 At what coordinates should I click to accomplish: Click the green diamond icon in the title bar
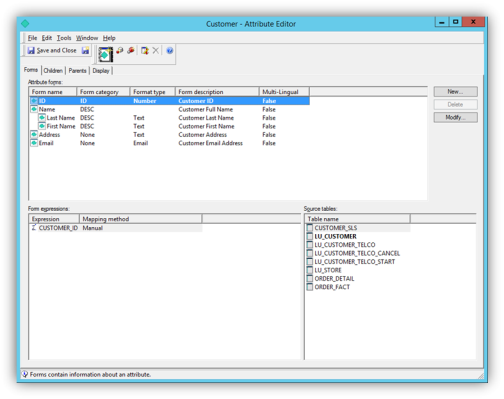[25, 24]
